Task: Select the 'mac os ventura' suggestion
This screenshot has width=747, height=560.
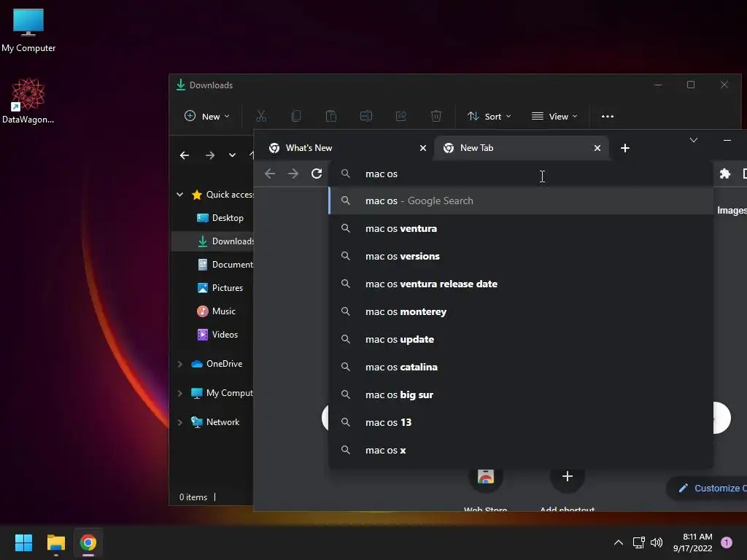Action: 521,228
